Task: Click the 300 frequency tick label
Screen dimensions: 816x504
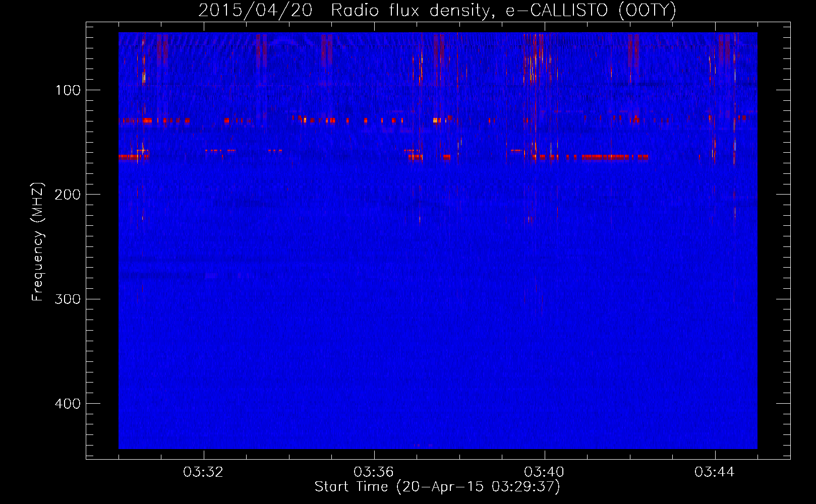Action: pos(68,299)
